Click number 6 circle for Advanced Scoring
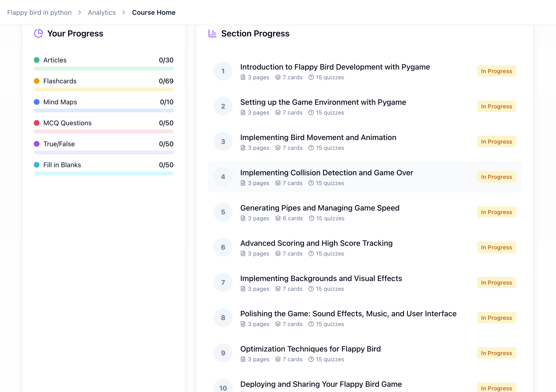This screenshot has width=556, height=392. tap(223, 247)
